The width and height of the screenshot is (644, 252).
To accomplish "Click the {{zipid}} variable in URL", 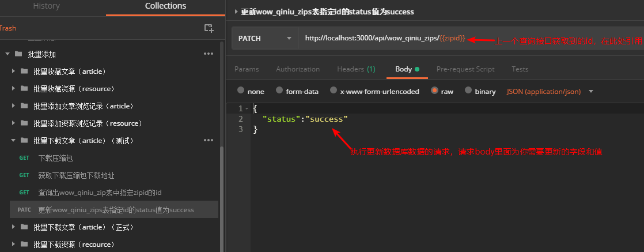I will tap(452, 38).
